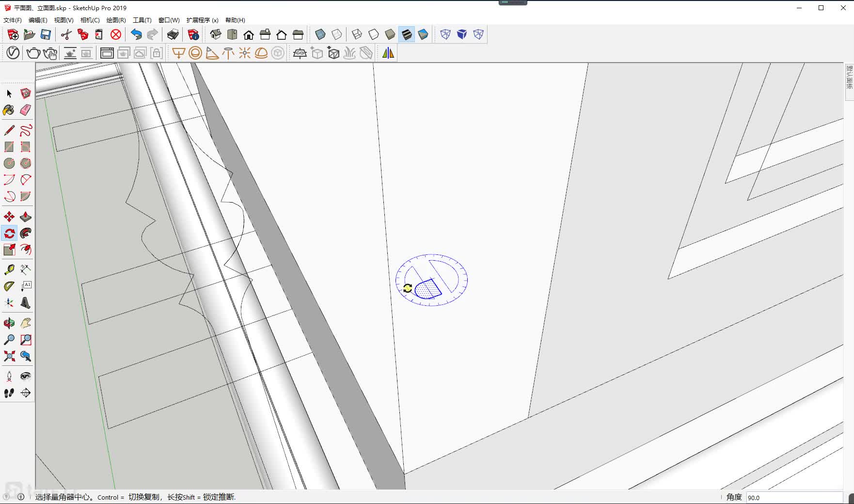Screen dimensions: 854x504
Task: Click the status bar info icon
Action: tap(21, 497)
